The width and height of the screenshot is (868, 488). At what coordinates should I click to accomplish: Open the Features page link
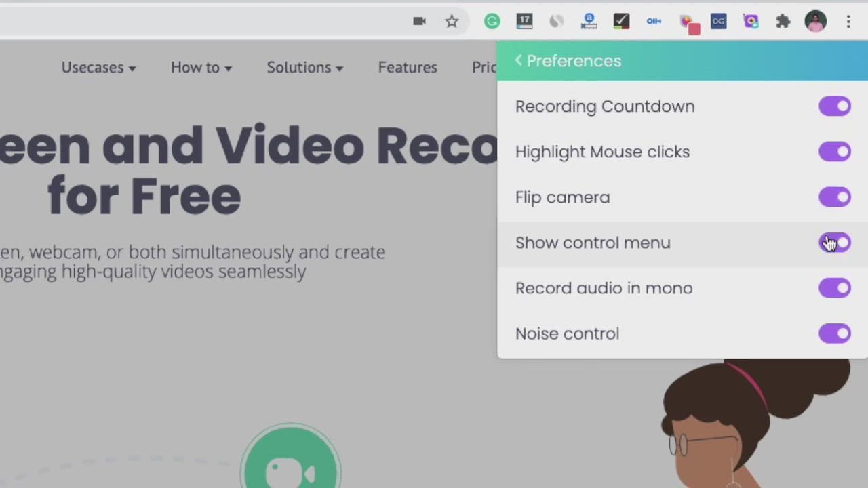coord(408,67)
